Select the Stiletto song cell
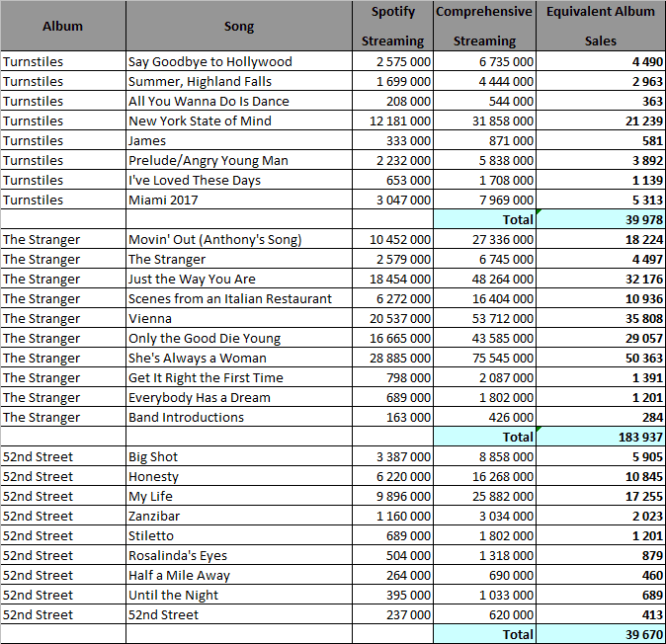 [239, 535]
